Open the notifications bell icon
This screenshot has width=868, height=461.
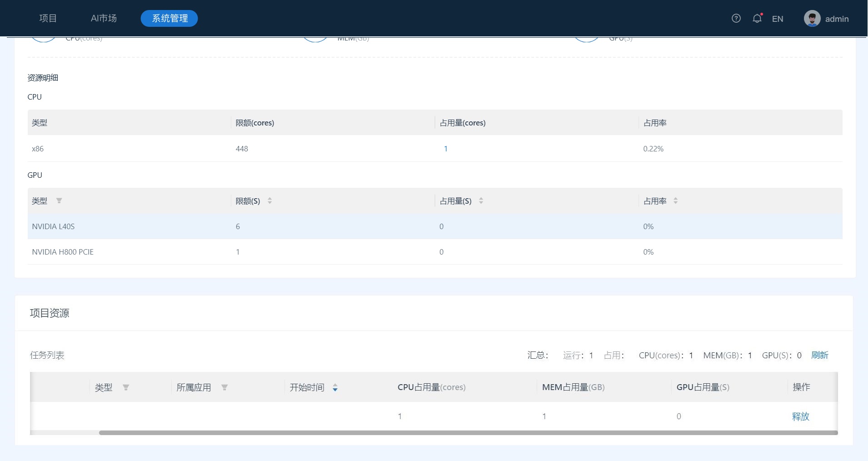point(757,19)
